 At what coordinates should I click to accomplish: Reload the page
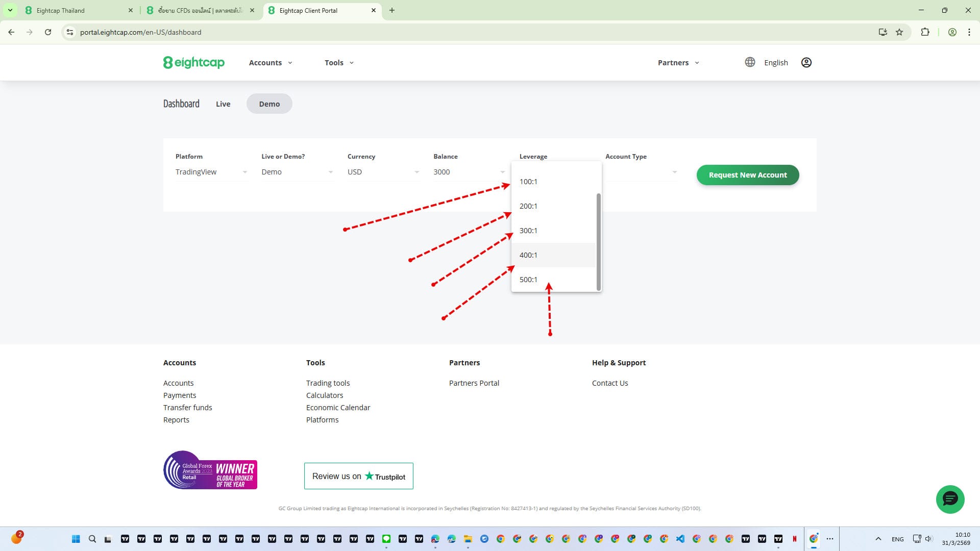[48, 32]
